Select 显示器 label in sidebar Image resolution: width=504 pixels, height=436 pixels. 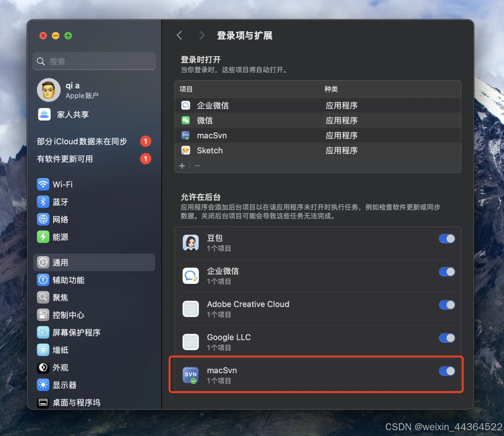tap(65, 385)
